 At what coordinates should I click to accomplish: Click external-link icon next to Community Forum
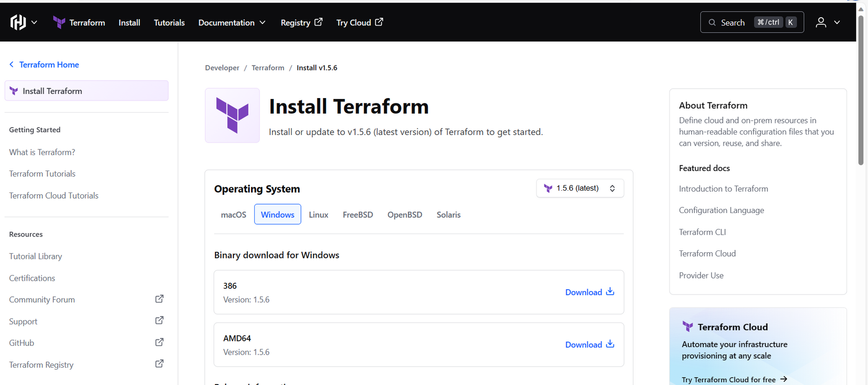coord(159,299)
